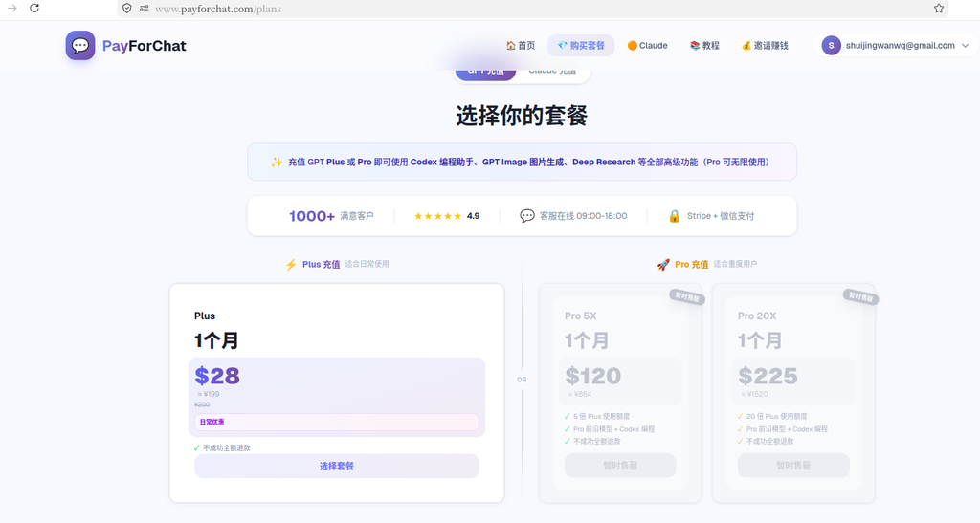Click the 选择你的套餐 heading

[522, 116]
